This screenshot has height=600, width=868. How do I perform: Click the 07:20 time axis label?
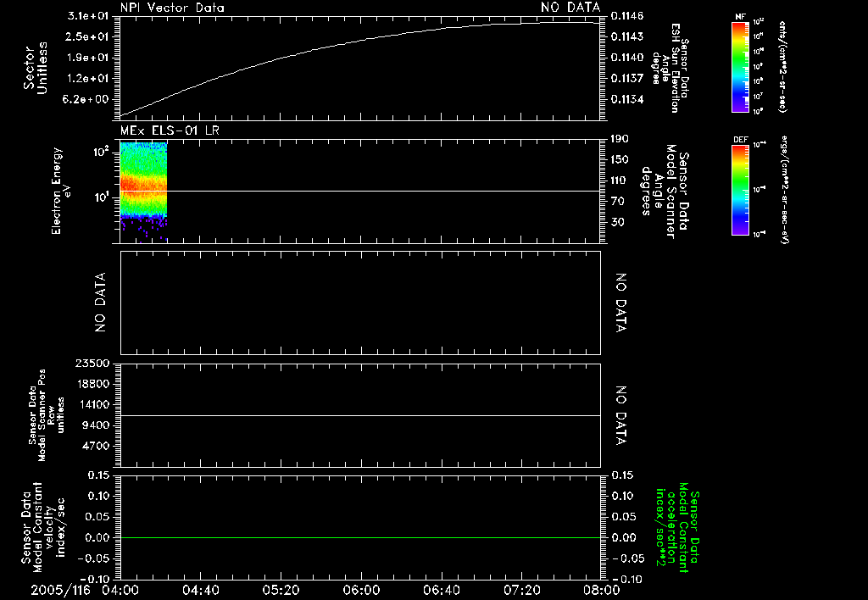[x=521, y=590]
